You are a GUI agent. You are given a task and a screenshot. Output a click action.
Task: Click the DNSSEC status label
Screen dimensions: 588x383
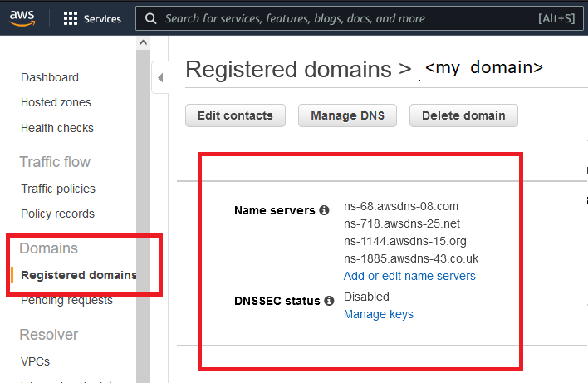tap(277, 301)
